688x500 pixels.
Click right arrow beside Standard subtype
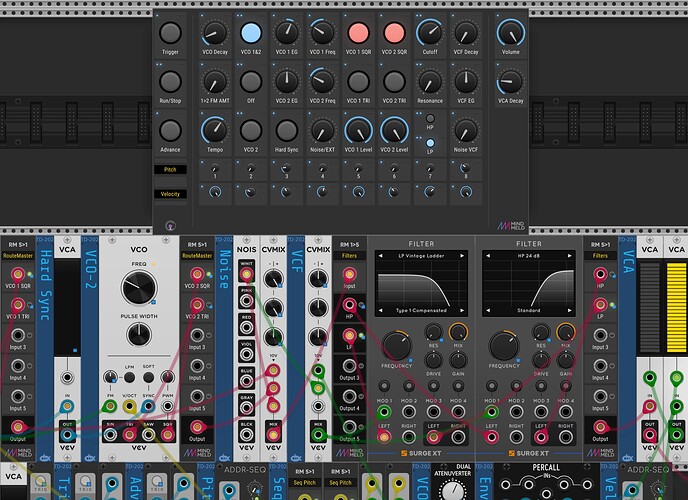pyautogui.click(x=570, y=310)
